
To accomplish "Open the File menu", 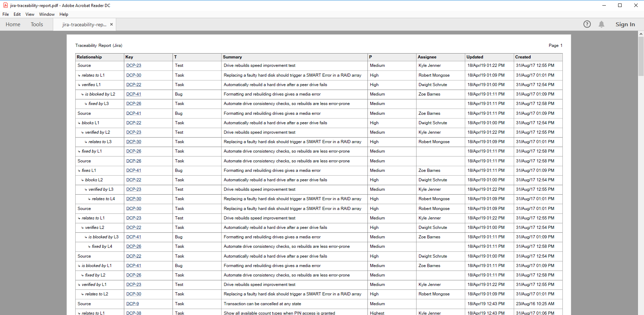I will click(6, 14).
